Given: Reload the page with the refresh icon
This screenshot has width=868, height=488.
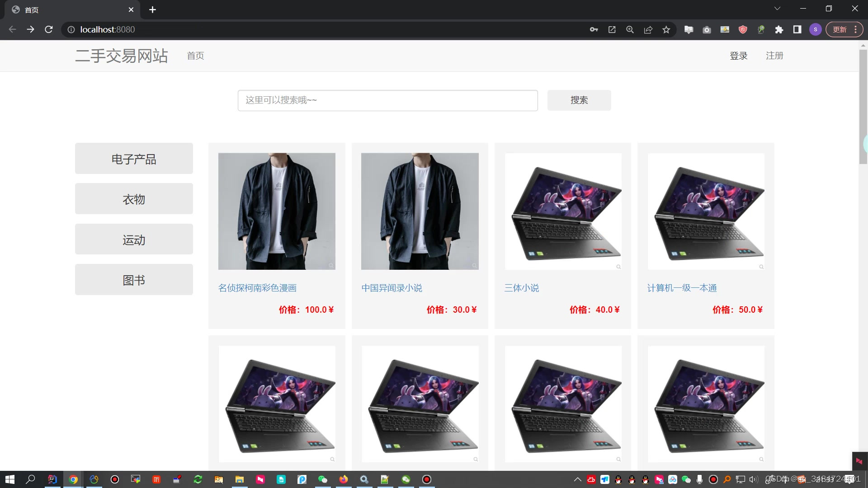Looking at the screenshot, I should pyautogui.click(x=49, y=29).
